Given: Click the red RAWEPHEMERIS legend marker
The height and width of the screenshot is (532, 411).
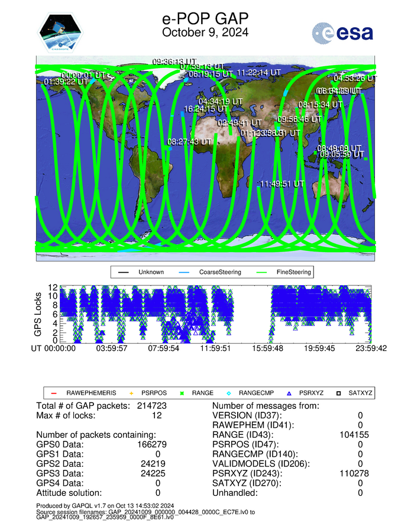Looking at the screenshot, I should 54,392.
